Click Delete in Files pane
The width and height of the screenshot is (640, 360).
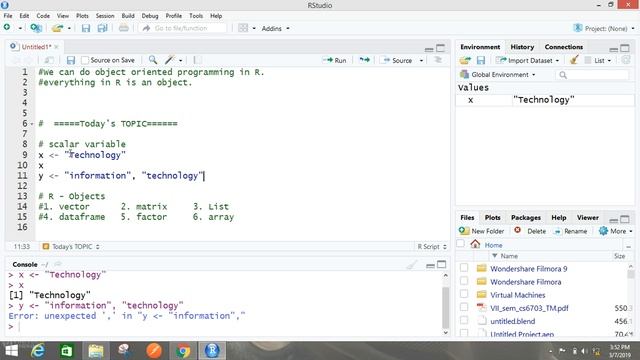click(530, 231)
